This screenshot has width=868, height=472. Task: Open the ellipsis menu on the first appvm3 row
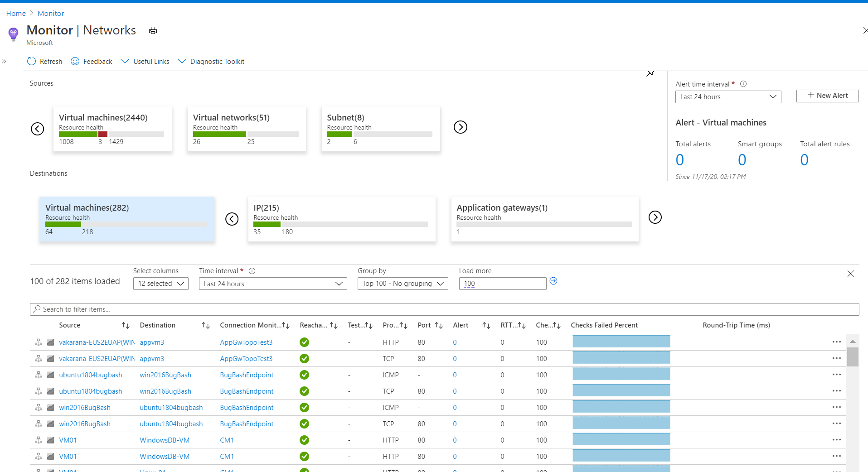[836, 342]
